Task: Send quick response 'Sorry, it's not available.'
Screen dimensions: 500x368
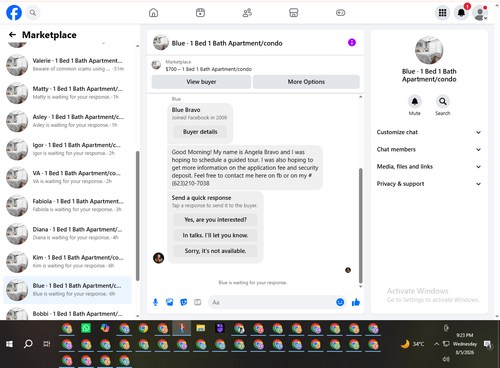Action: [x=215, y=251]
